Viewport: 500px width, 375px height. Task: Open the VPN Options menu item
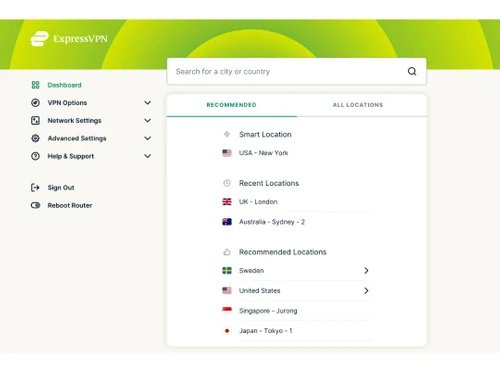click(67, 103)
